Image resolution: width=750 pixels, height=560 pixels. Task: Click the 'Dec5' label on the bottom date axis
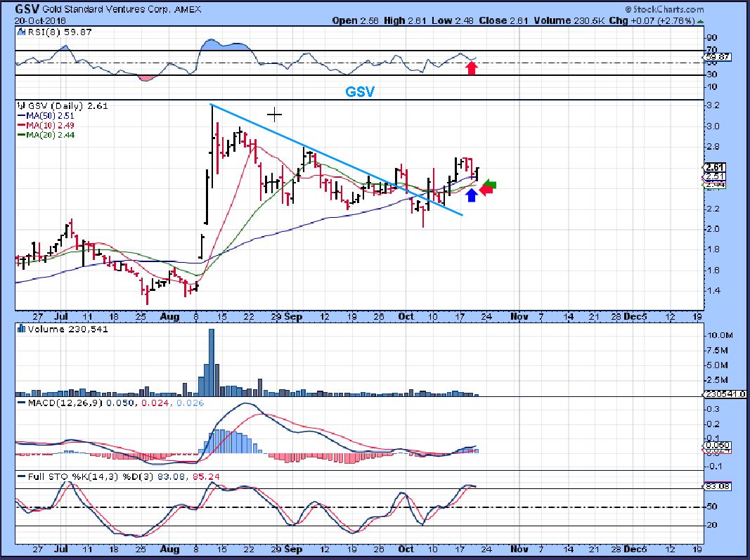pyautogui.click(x=635, y=549)
